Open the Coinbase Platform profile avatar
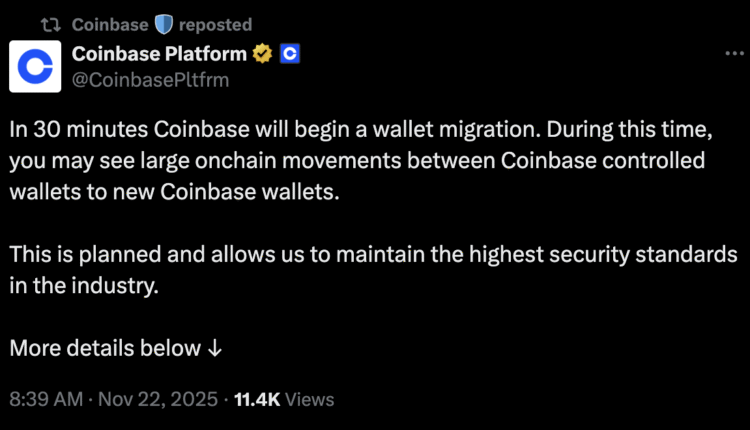This screenshot has width=750, height=430. click(x=37, y=68)
